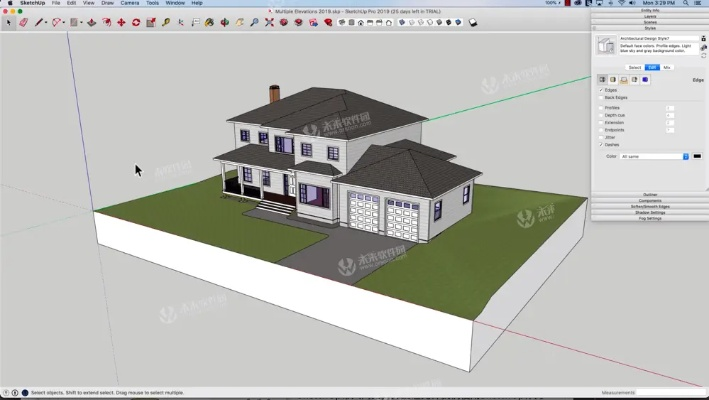Click the Select tab in Styles
The height and width of the screenshot is (400, 709).
pos(634,67)
